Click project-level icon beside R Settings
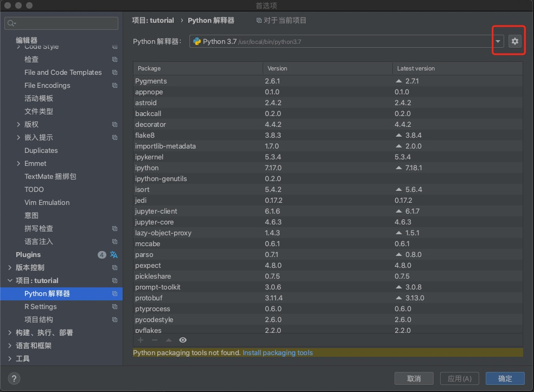Viewport: 534px width, 392px height. (x=115, y=306)
